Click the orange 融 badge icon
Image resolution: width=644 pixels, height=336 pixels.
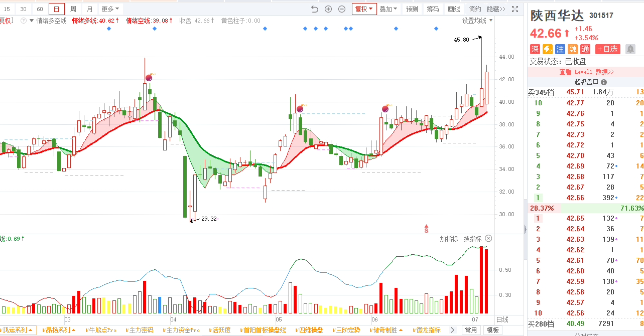point(573,49)
